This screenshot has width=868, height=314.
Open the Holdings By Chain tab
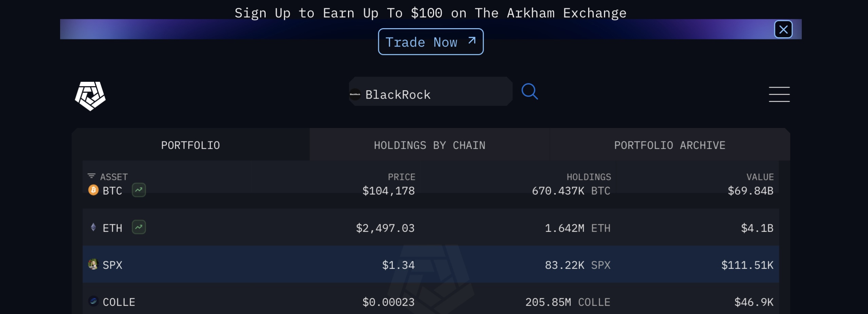[430, 145]
